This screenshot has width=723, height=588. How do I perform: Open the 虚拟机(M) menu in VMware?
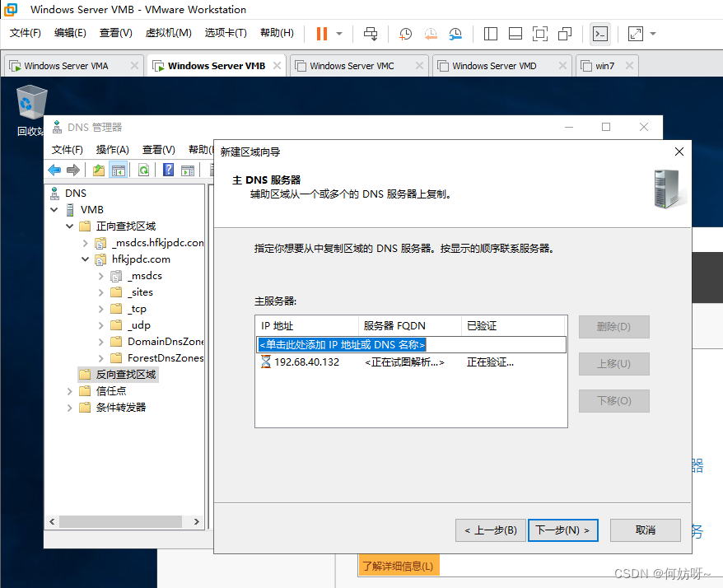(168, 33)
